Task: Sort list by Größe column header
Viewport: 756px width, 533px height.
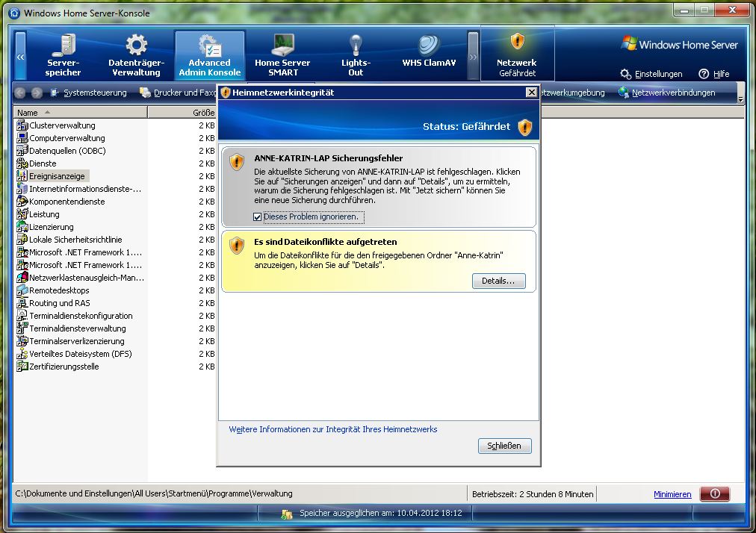Action: (x=182, y=112)
